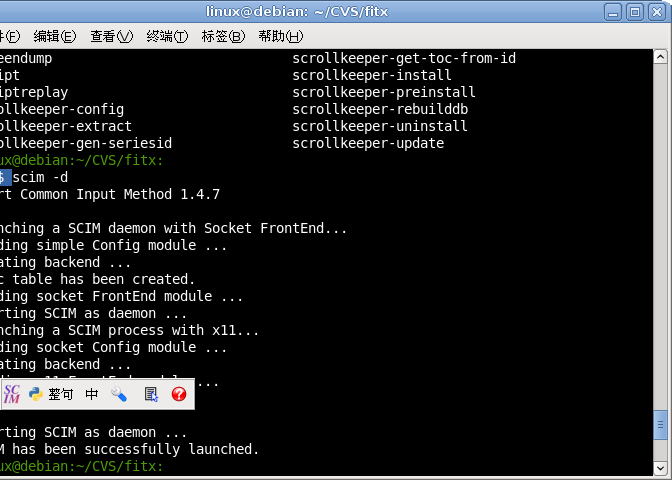Open the 编辑(E) menu
Image resolution: width=672 pixels, height=480 pixels.
[x=55, y=36]
